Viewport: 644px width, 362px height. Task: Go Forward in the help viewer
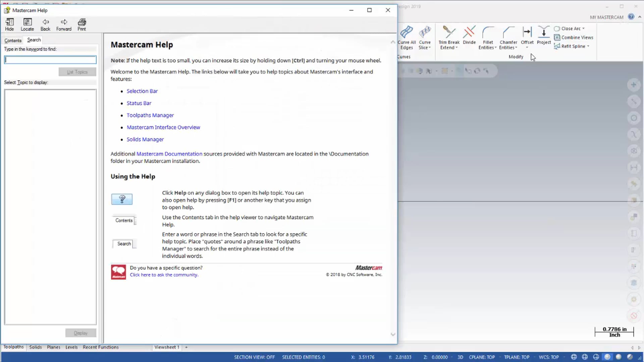(64, 25)
